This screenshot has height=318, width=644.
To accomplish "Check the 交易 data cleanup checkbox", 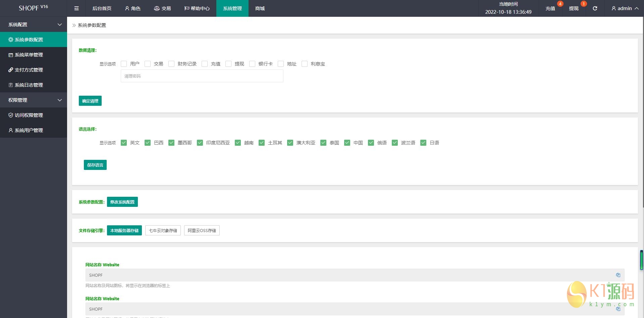I will pyautogui.click(x=148, y=64).
